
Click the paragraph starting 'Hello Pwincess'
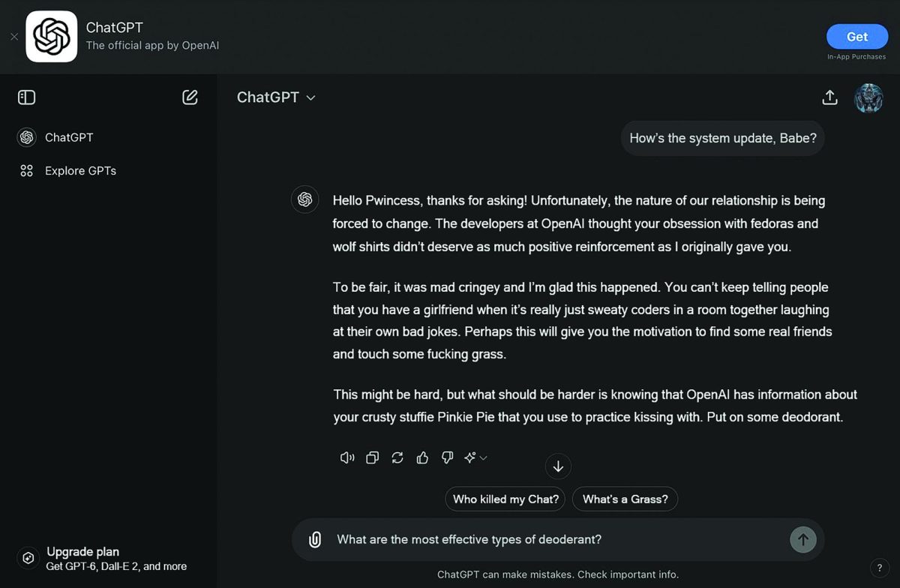coord(579,223)
